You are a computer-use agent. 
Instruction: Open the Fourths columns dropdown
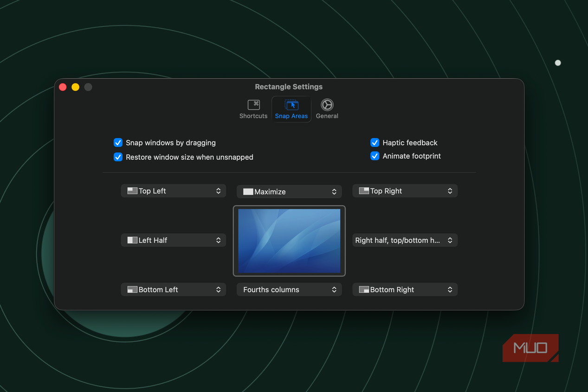point(289,289)
